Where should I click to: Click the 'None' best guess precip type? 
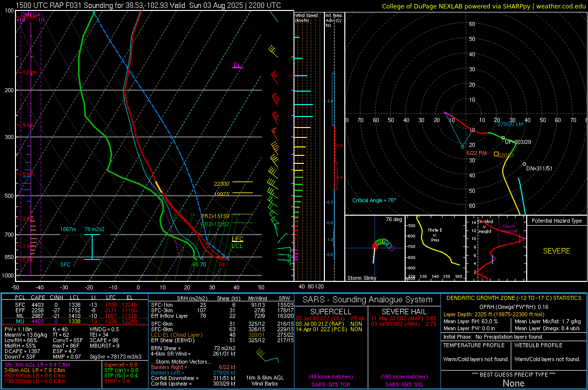[513, 383]
